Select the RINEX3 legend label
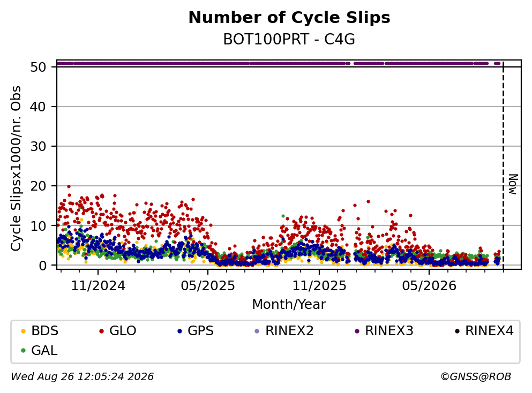Viewport: 532px width, 393px height. pos(389,331)
